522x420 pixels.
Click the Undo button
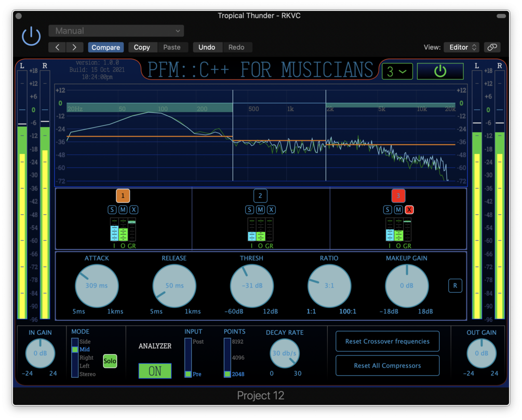207,47
